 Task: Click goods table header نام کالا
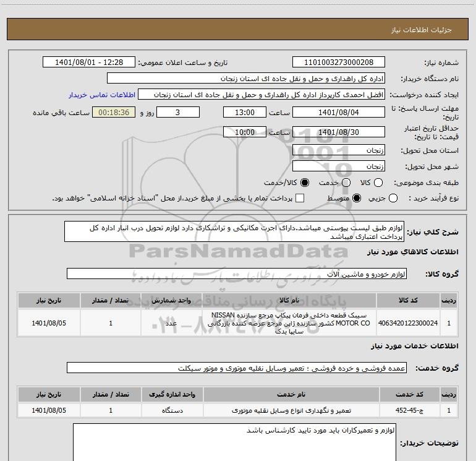coord(289,300)
